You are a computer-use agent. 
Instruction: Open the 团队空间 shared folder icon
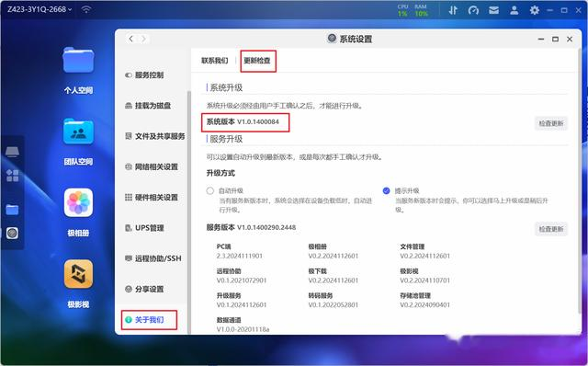[78, 132]
